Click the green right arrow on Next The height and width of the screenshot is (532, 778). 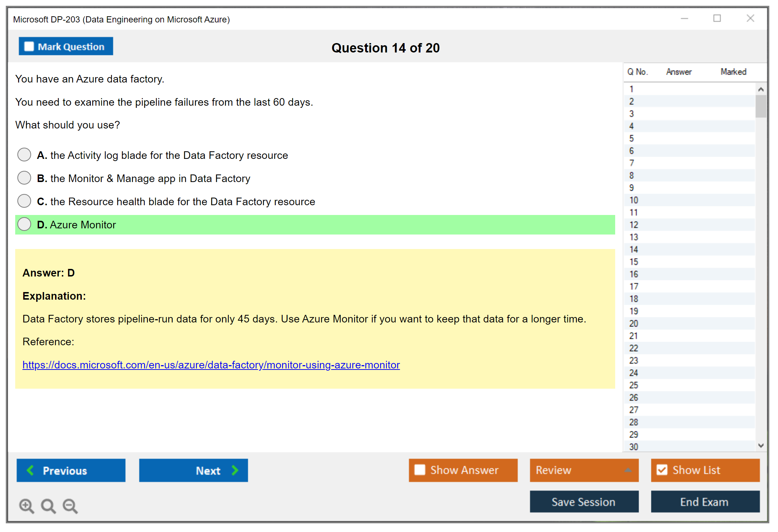[x=235, y=470]
